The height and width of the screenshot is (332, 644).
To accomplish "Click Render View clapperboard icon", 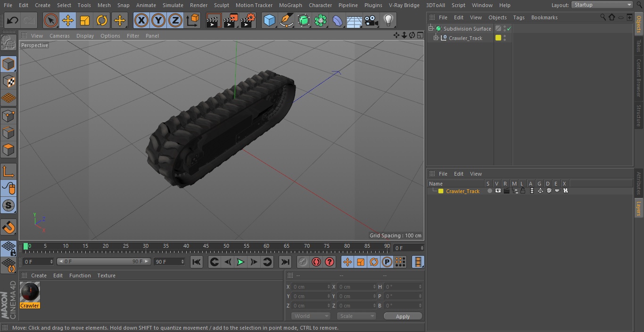I will pos(214,20).
